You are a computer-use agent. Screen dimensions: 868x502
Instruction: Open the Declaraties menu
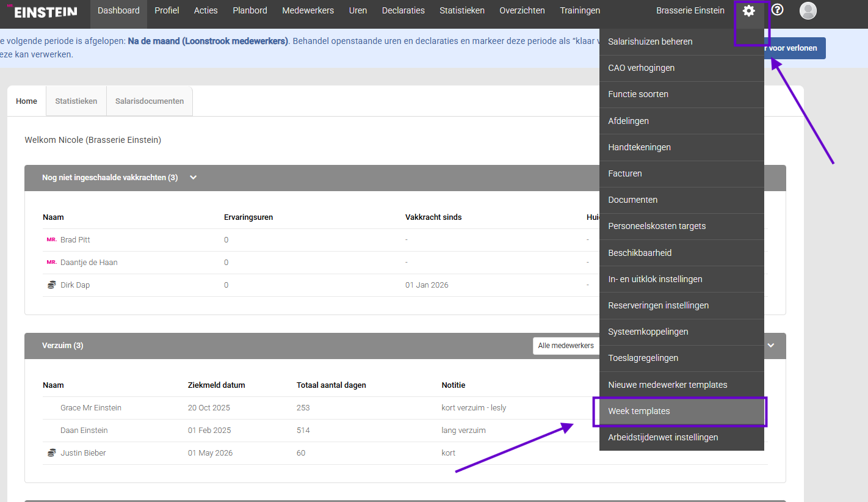[x=403, y=10]
